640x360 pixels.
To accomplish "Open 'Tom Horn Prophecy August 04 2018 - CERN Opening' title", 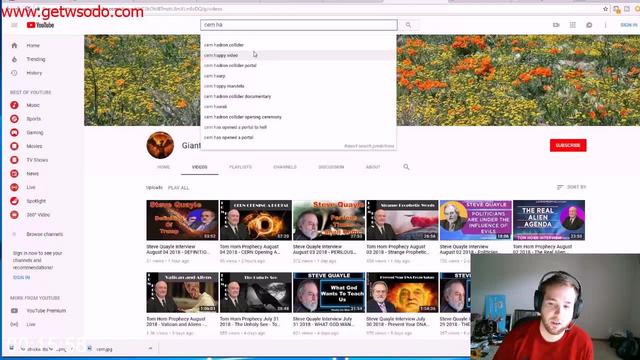I will coord(250,249).
